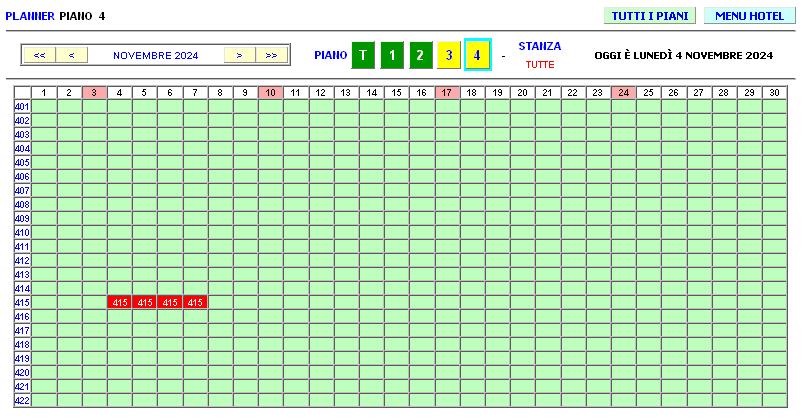Screen dimensions: 801x419
Task: Go to previous month with < button
Action: tap(72, 55)
